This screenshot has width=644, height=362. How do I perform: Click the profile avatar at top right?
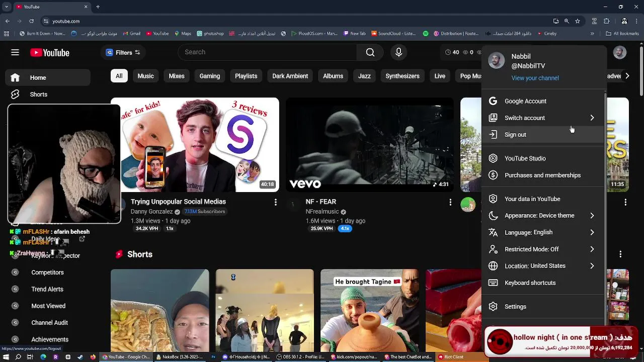click(620, 52)
